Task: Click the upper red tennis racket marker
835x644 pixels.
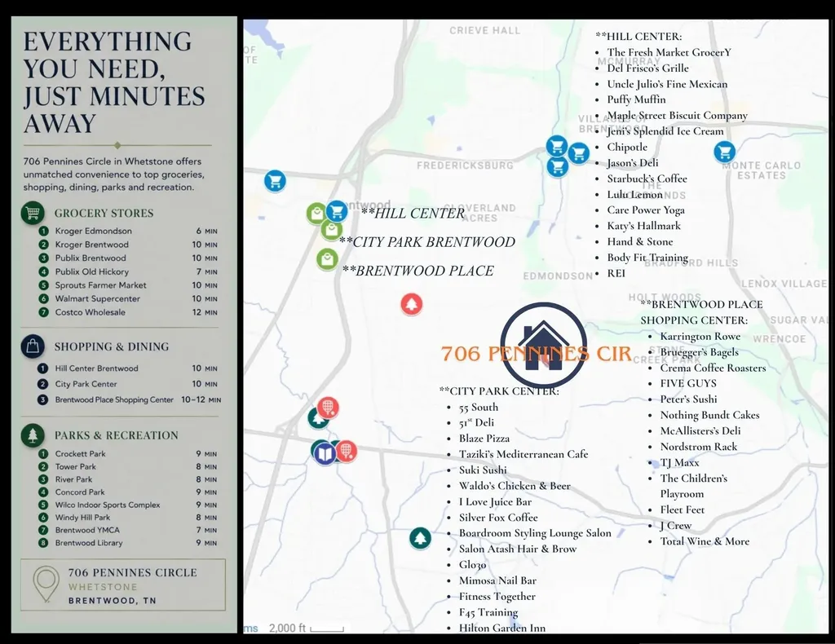Action: coord(328,407)
